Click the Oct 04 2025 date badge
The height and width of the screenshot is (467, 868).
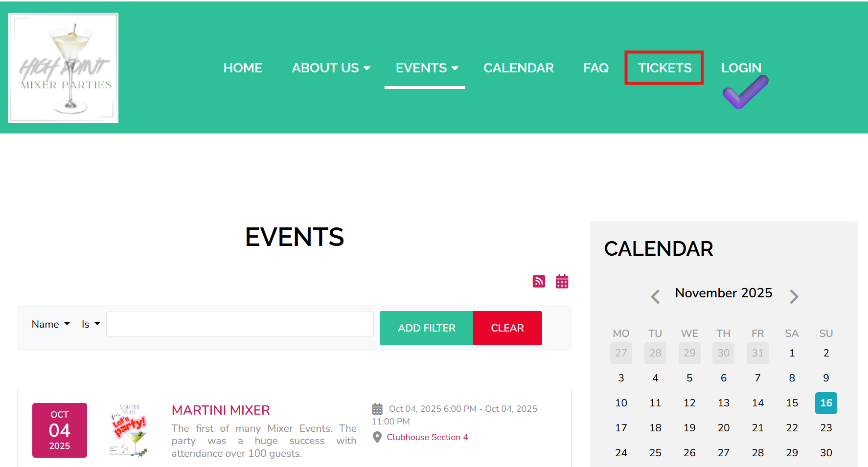pos(60,430)
